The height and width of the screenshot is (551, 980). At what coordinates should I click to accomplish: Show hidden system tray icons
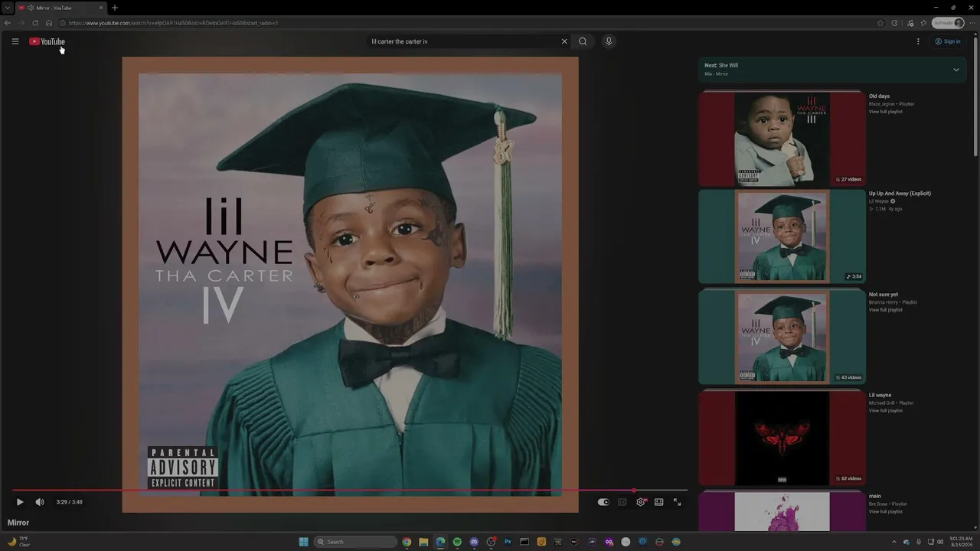point(894,542)
